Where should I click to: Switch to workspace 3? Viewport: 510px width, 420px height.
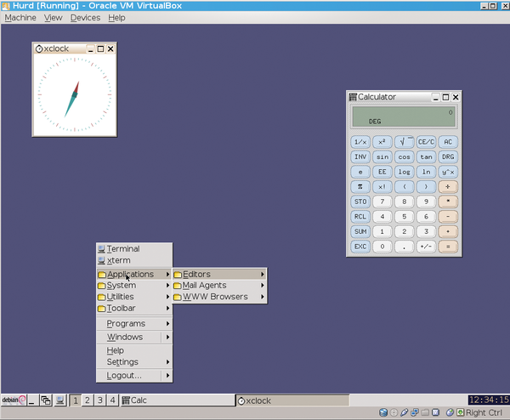pos(100,400)
